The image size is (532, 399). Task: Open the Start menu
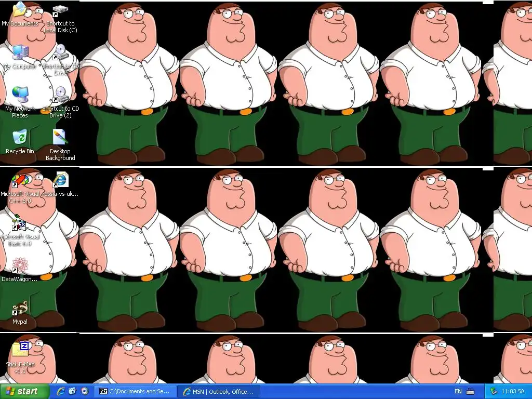pos(24,392)
